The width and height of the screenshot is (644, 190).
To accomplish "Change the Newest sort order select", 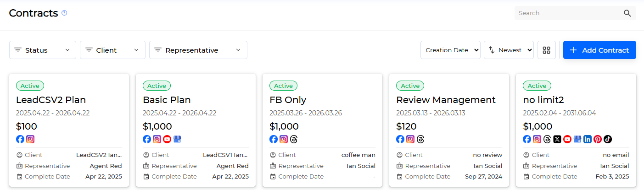I will click(x=509, y=50).
